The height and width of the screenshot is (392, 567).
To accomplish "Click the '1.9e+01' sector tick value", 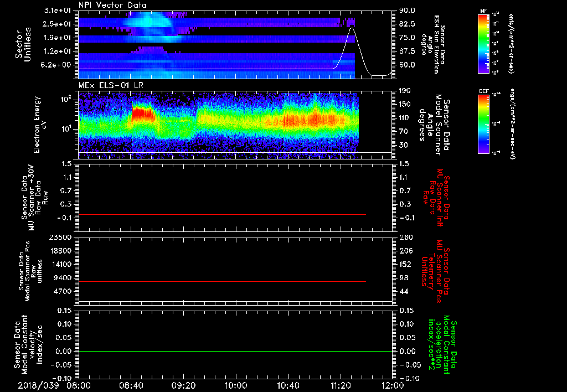I will 58,38.
